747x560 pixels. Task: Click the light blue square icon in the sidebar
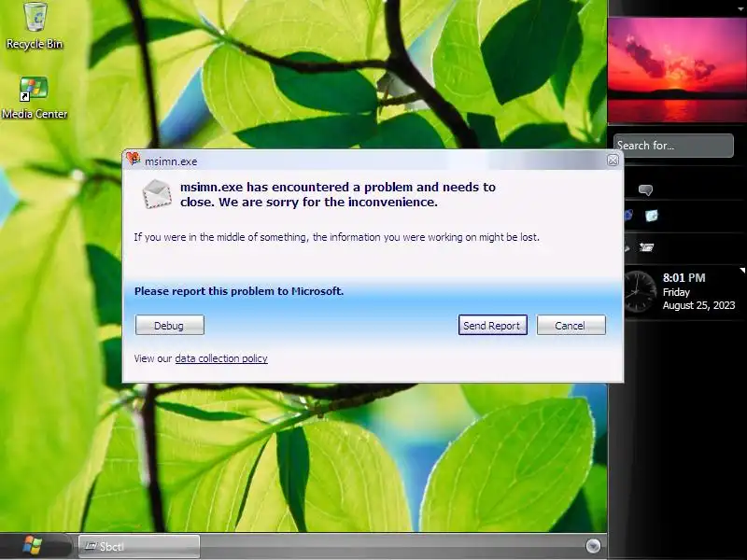click(651, 216)
